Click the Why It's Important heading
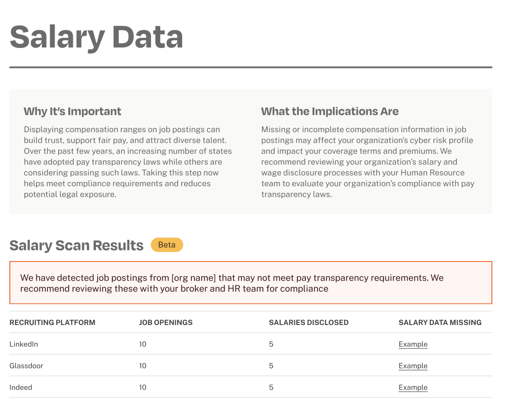507x420 pixels. click(72, 111)
